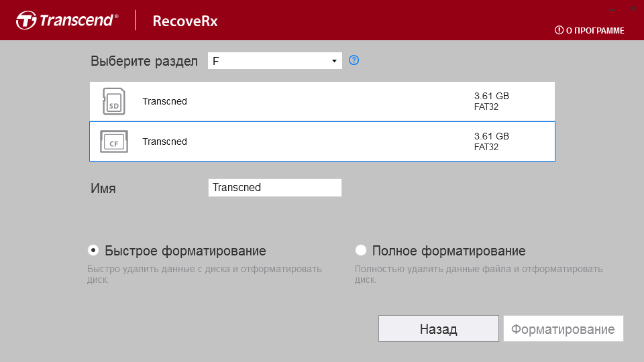Click the blue help question mark icon

coord(354,60)
